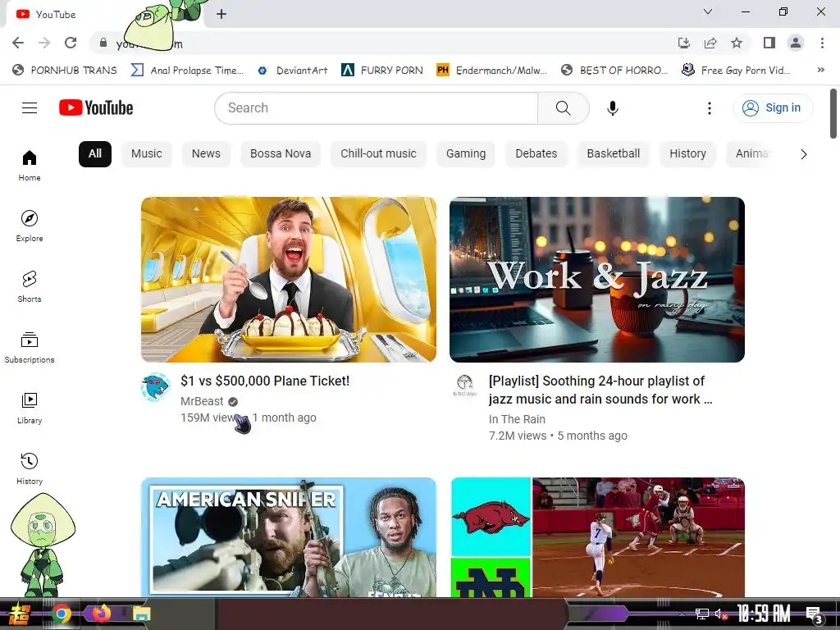
Task: Click the MrBeast channel avatar
Action: click(155, 387)
